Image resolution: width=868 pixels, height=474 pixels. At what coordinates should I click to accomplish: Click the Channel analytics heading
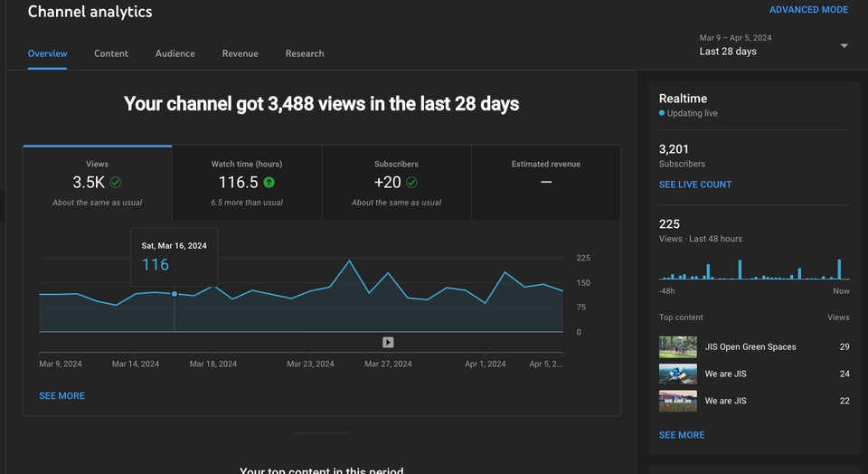(90, 12)
